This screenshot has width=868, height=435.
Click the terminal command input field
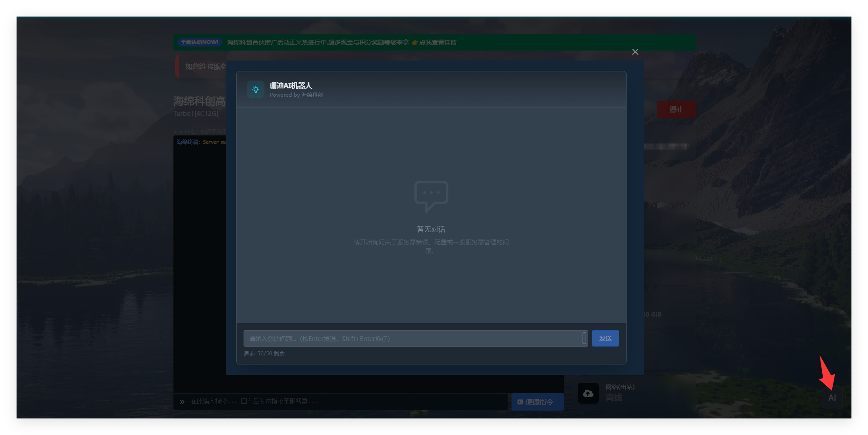344,401
